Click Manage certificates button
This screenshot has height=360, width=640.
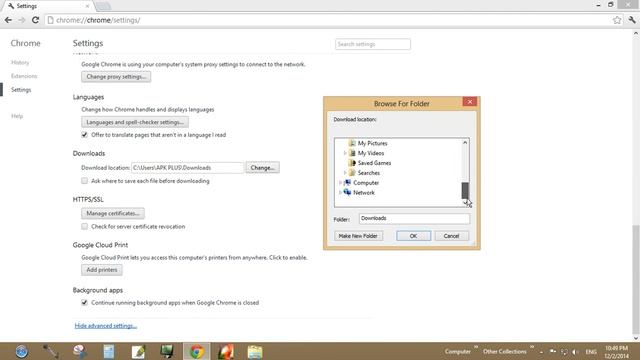(113, 213)
